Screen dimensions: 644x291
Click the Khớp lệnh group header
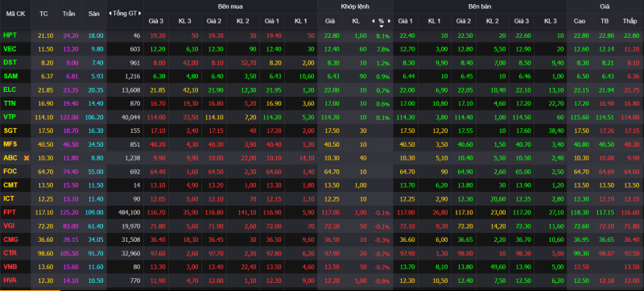[355, 6]
